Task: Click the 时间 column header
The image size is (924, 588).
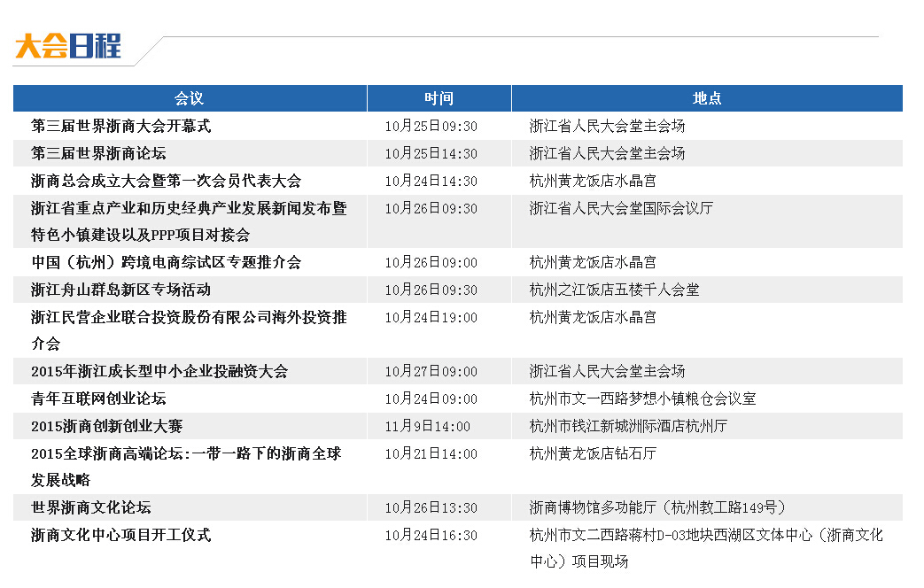Action: 439,98
